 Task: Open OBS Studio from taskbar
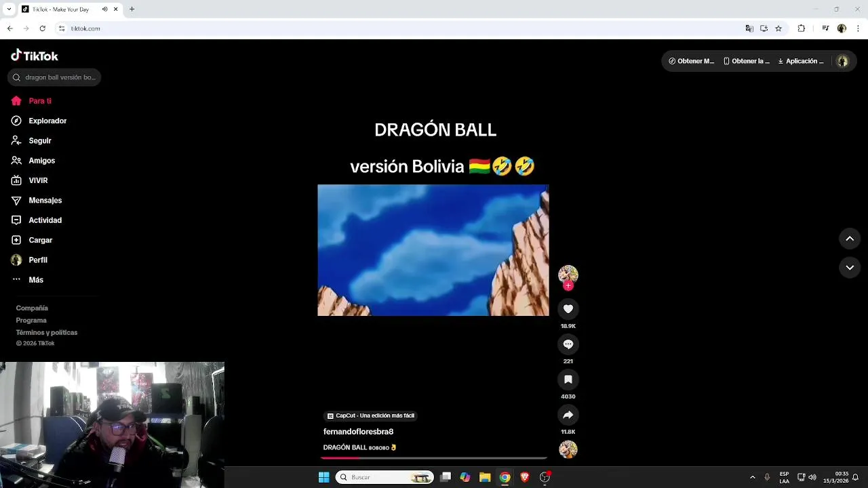[x=545, y=477]
